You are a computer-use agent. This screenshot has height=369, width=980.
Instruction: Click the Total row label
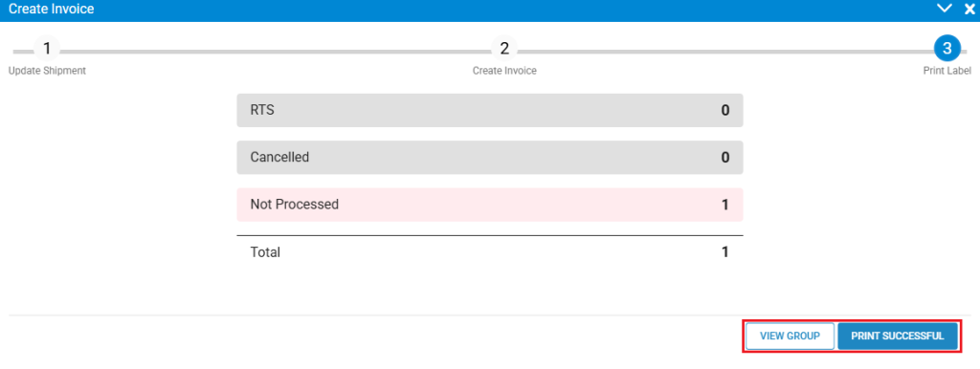pyautogui.click(x=265, y=252)
